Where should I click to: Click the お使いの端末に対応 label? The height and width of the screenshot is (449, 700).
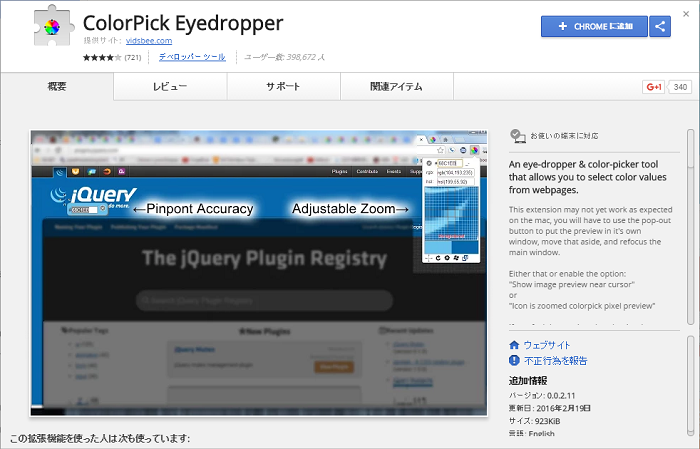[564, 136]
